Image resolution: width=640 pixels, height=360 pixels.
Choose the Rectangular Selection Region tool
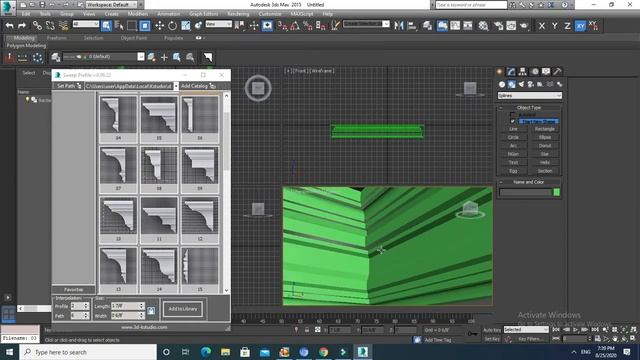[132, 26]
